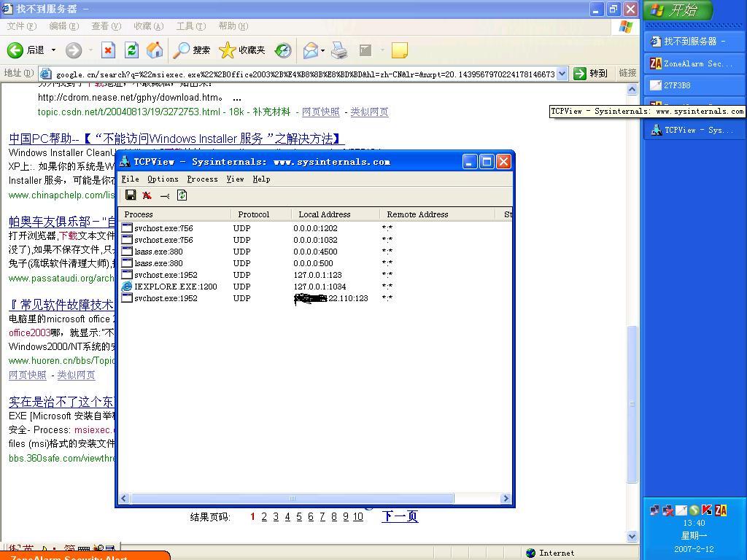This screenshot has width=747, height=560.
Task: Click the yellow note icon in IE toolbar
Action: click(x=399, y=50)
